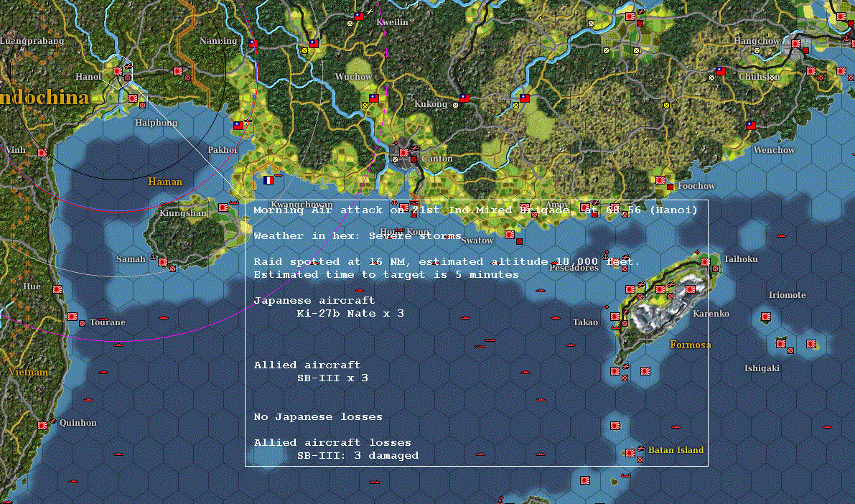
Task: Click the Vietnam region label
Action: click(28, 372)
